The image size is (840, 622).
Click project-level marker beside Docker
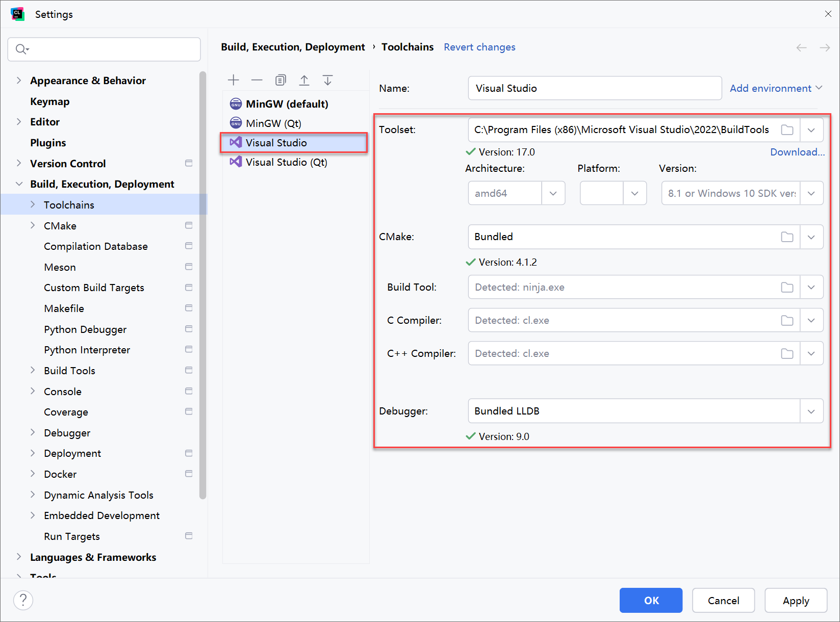coord(189,474)
